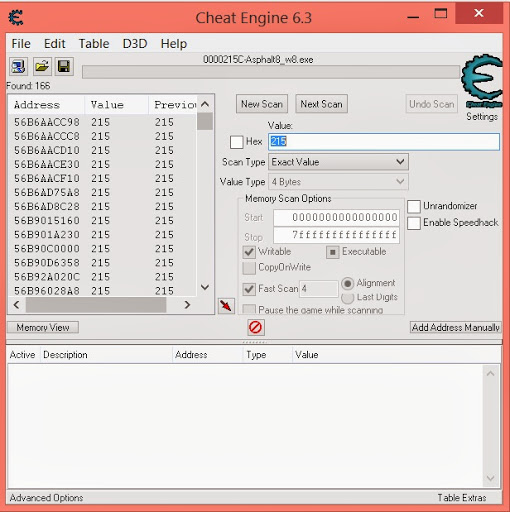Open Memory View

pyautogui.click(x=43, y=327)
